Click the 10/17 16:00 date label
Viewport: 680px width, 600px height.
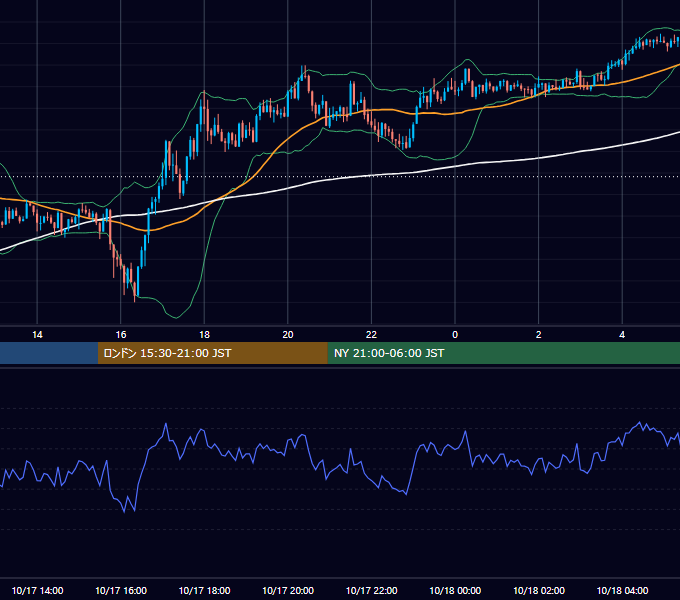(x=121, y=590)
